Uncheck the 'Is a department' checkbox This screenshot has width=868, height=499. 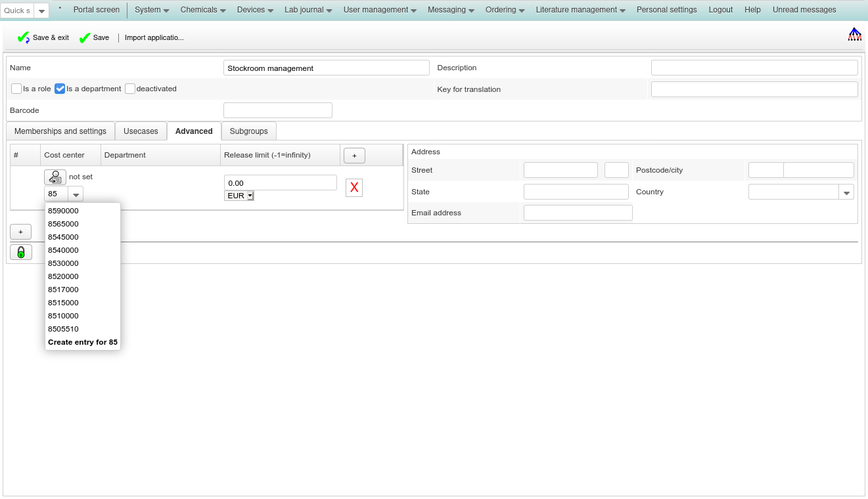[60, 89]
